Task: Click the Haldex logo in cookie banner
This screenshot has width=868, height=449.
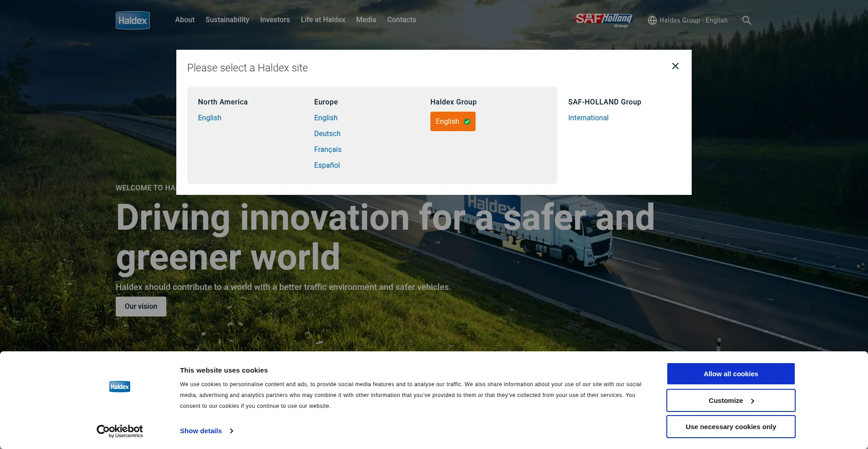Action: coord(120,387)
